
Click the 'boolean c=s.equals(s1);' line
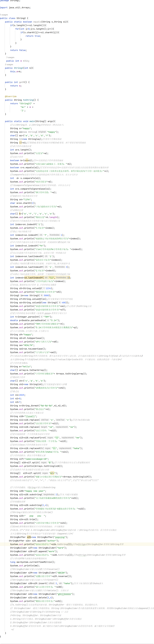(x=25, y=167)
